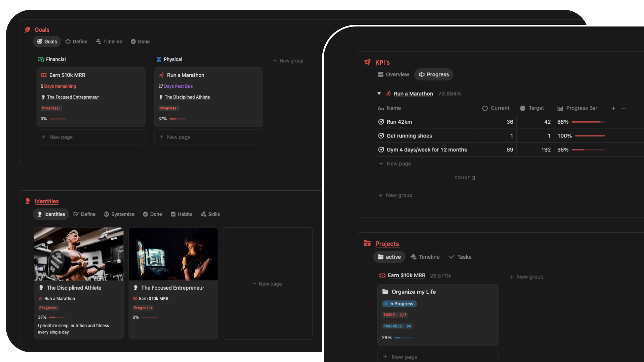
Task: Click the cash icon on Earn $10k MRR goal card
Action: pos(44,75)
